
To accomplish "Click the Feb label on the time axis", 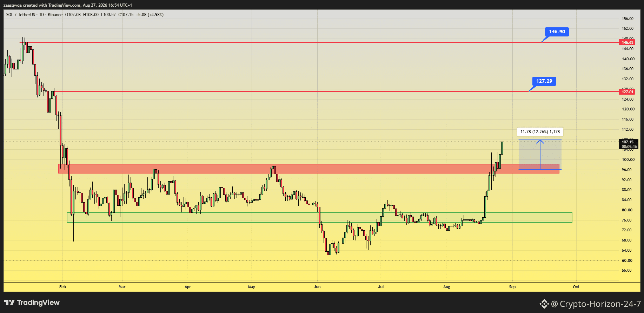I will 62,287.
